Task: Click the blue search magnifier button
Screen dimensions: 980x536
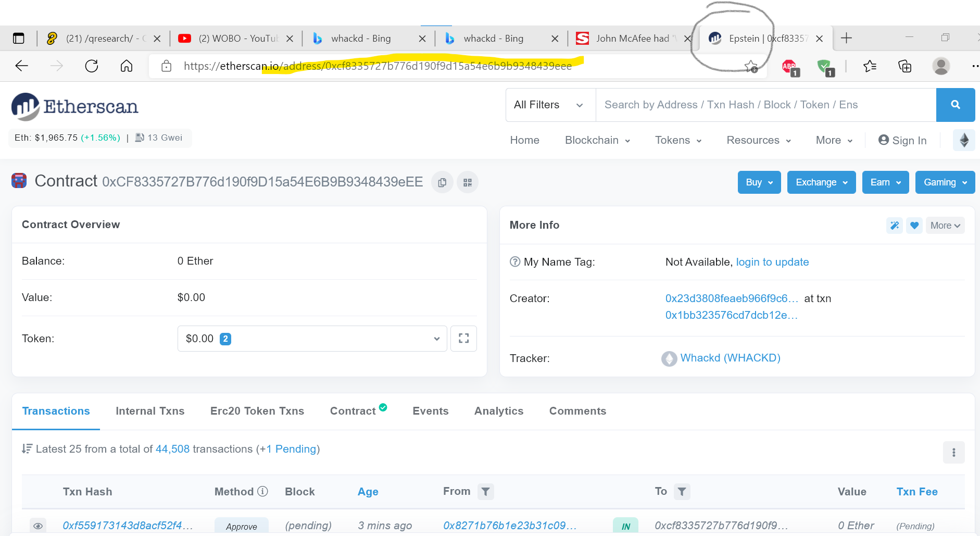Action: click(956, 105)
